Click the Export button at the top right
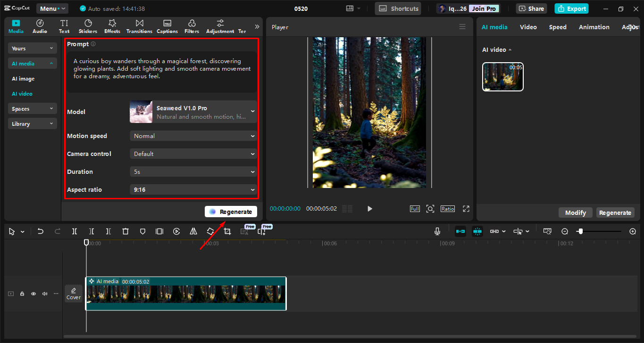Image resolution: width=644 pixels, height=343 pixels. coord(571,8)
